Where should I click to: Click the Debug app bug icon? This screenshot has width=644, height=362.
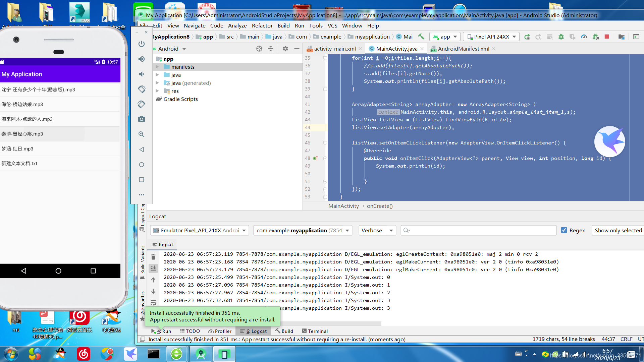(561, 37)
